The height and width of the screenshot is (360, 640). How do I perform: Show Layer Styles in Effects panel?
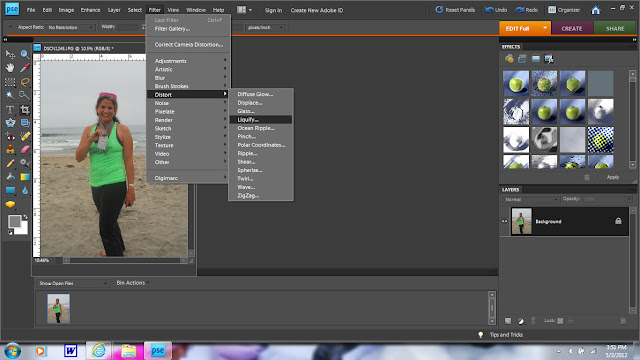point(522,59)
